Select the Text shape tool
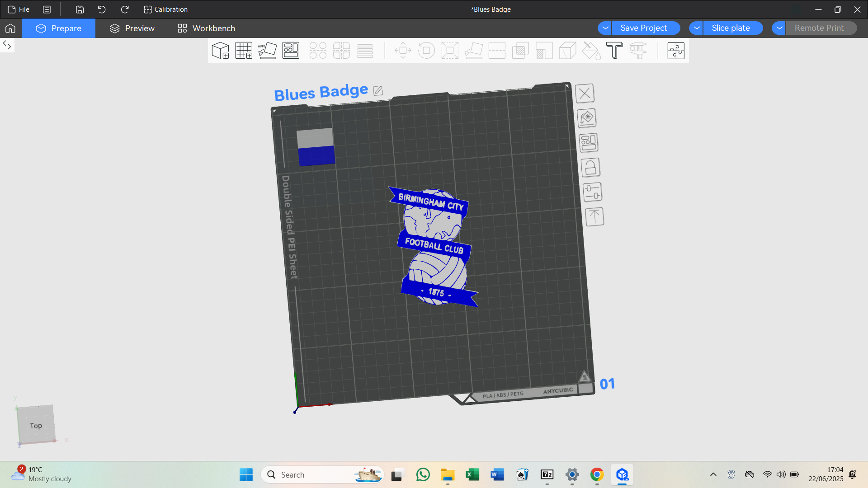Screen dimensions: 868x488 pyautogui.click(x=614, y=51)
